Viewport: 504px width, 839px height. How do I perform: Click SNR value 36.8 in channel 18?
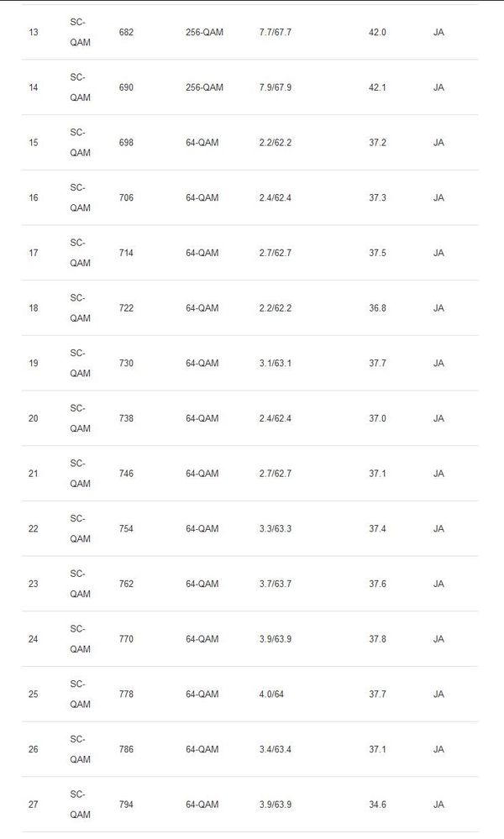[x=377, y=307]
